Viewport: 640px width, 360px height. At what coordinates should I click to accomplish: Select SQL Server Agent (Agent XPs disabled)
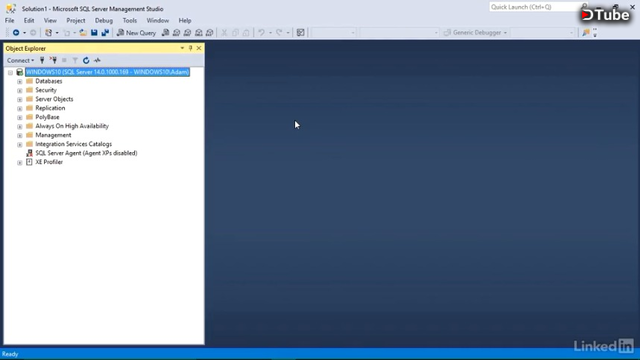[x=86, y=153]
